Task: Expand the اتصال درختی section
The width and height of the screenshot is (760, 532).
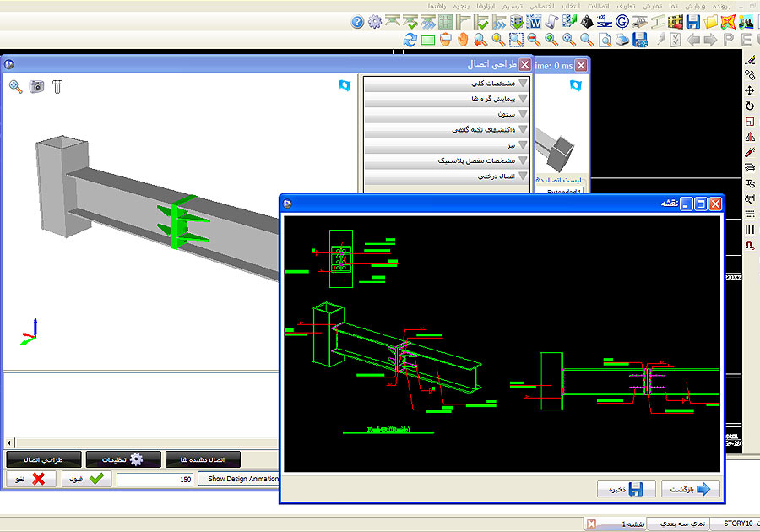Action: click(x=446, y=176)
